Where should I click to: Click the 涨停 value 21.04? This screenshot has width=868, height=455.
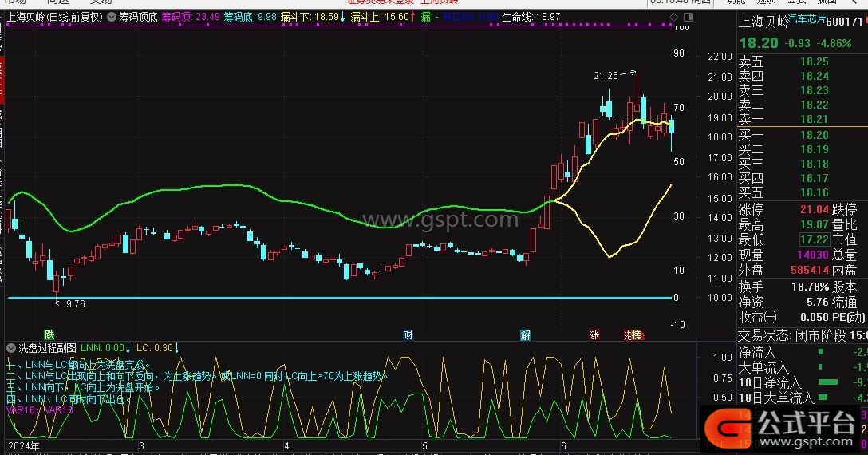(815, 209)
